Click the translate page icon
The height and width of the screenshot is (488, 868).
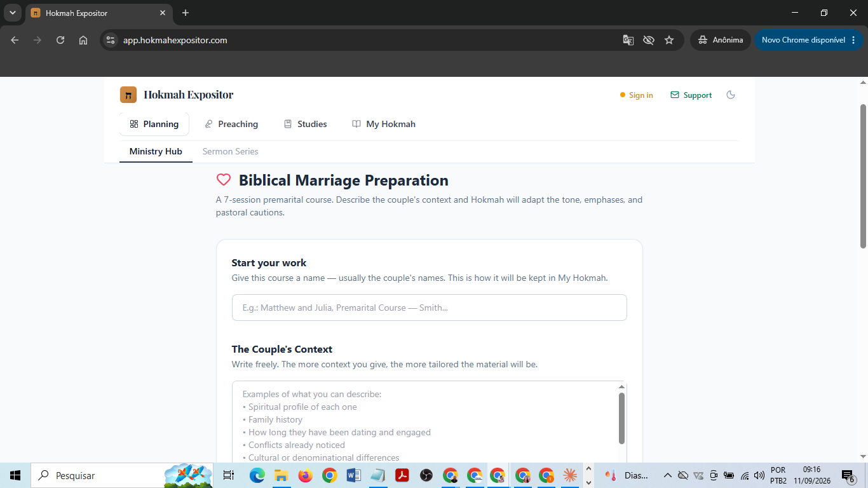point(628,40)
